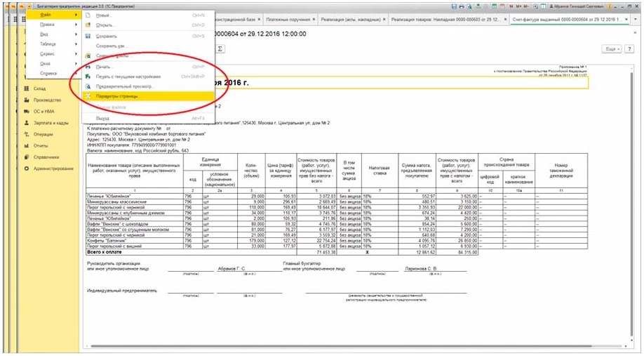The height and width of the screenshot is (356, 644).
Task: Choose Печать с текущими настройками menu entry
Action: pos(148,77)
